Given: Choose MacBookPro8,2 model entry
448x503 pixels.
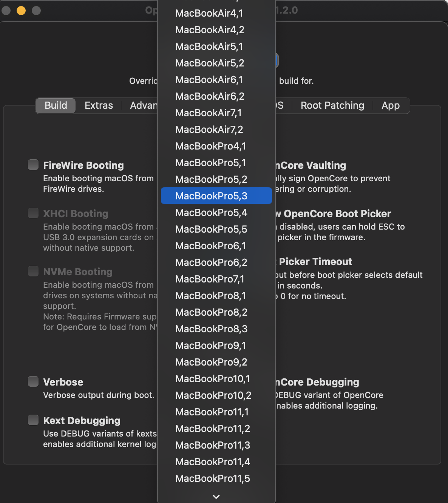Looking at the screenshot, I should 211,312.
